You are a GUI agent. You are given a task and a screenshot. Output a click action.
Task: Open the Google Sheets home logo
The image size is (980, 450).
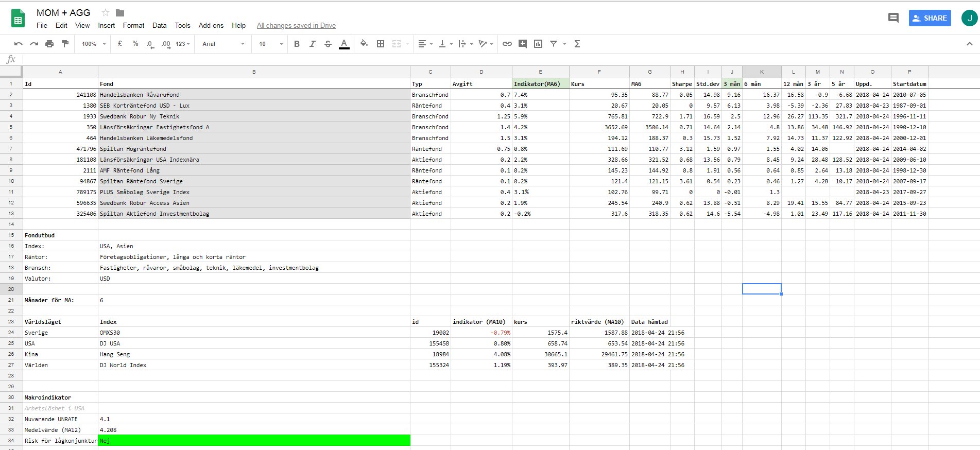18,19
